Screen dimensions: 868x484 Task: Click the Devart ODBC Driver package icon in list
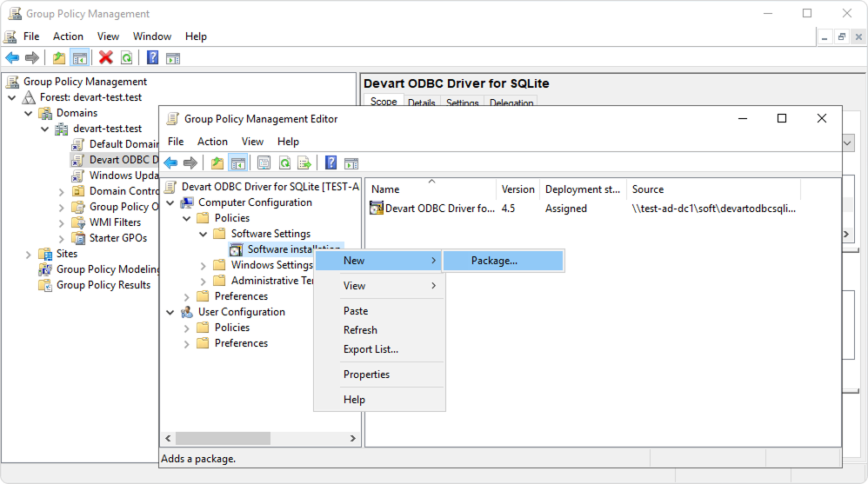tap(377, 208)
